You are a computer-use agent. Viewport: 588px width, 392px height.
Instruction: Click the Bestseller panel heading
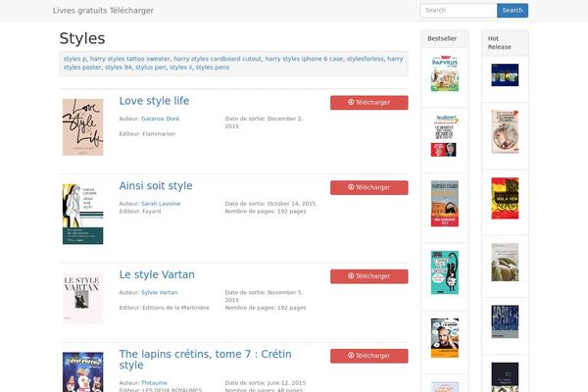tap(442, 38)
